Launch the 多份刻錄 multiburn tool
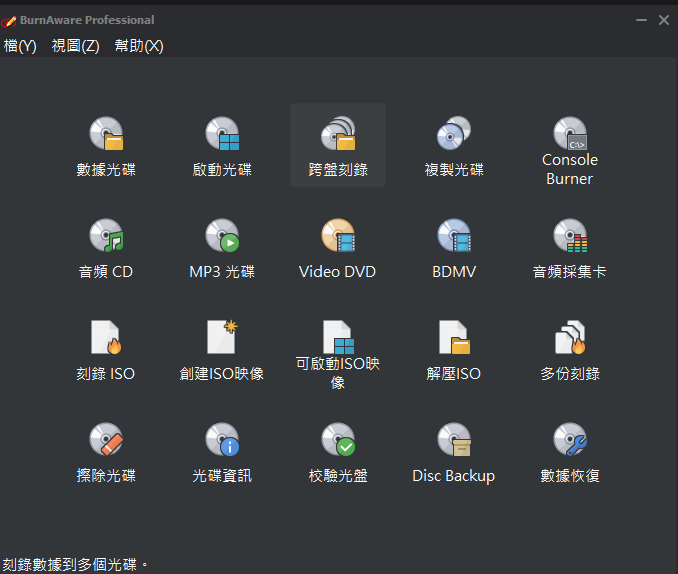This screenshot has height=574, width=678. click(569, 350)
